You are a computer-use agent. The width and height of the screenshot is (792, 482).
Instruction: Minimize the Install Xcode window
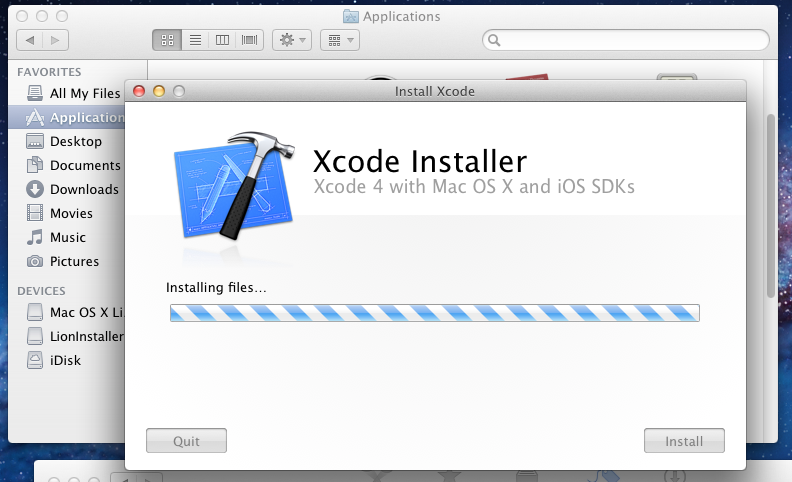(x=159, y=91)
